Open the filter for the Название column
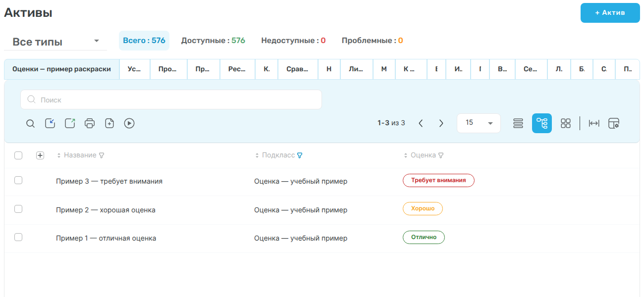This screenshot has height=297, width=644. 102,155
